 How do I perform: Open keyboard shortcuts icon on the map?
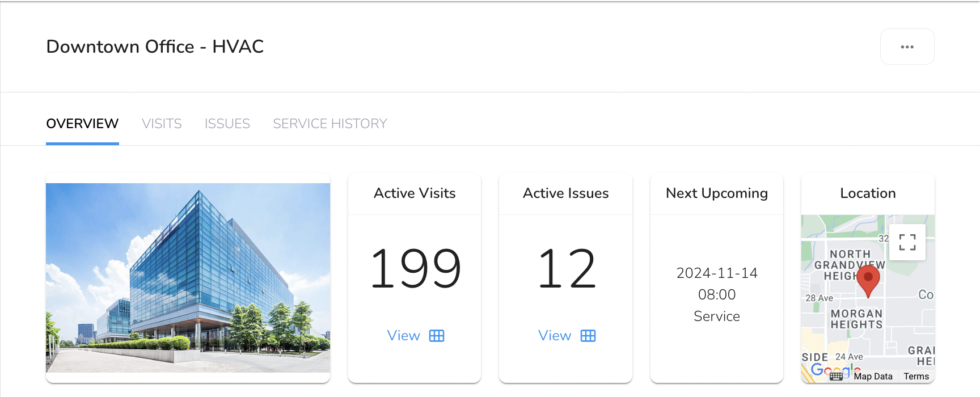coord(837,376)
